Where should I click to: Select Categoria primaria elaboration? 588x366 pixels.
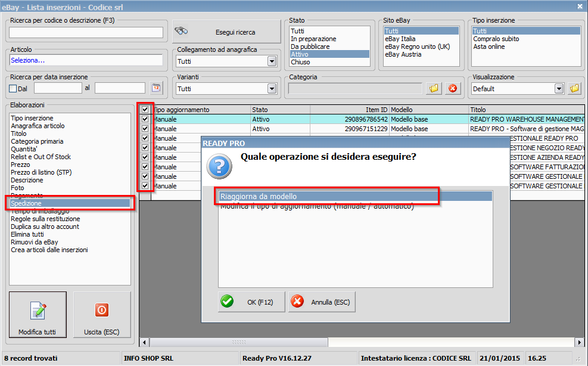point(37,141)
